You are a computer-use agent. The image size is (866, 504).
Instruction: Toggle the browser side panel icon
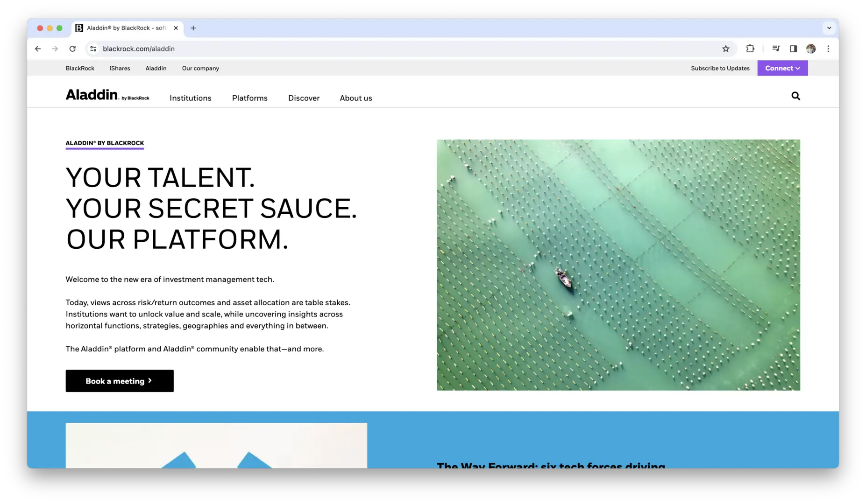coord(793,49)
